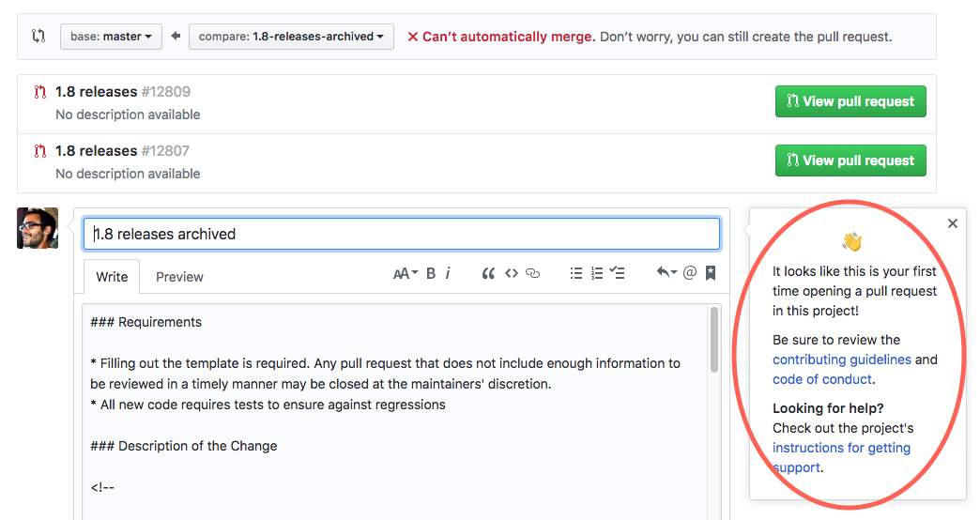Dismiss the first-time contributor popup
Screen dimensions: 980x520
click(x=953, y=223)
